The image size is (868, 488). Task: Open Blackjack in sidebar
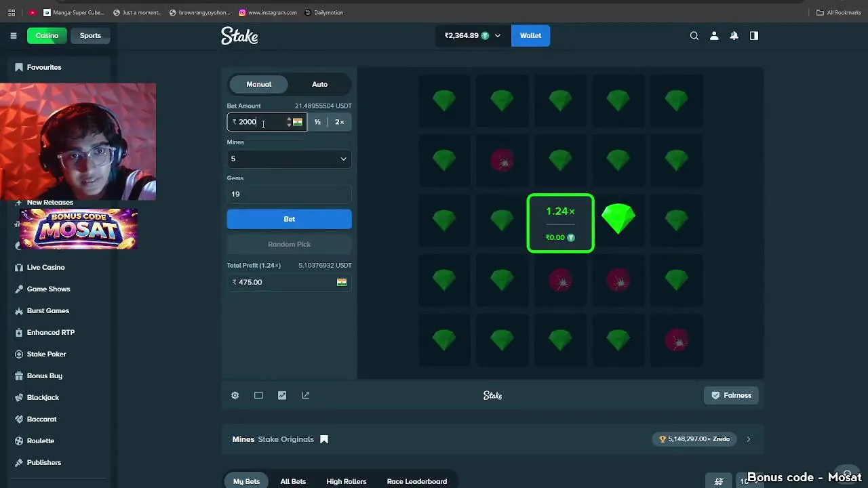(43, 397)
